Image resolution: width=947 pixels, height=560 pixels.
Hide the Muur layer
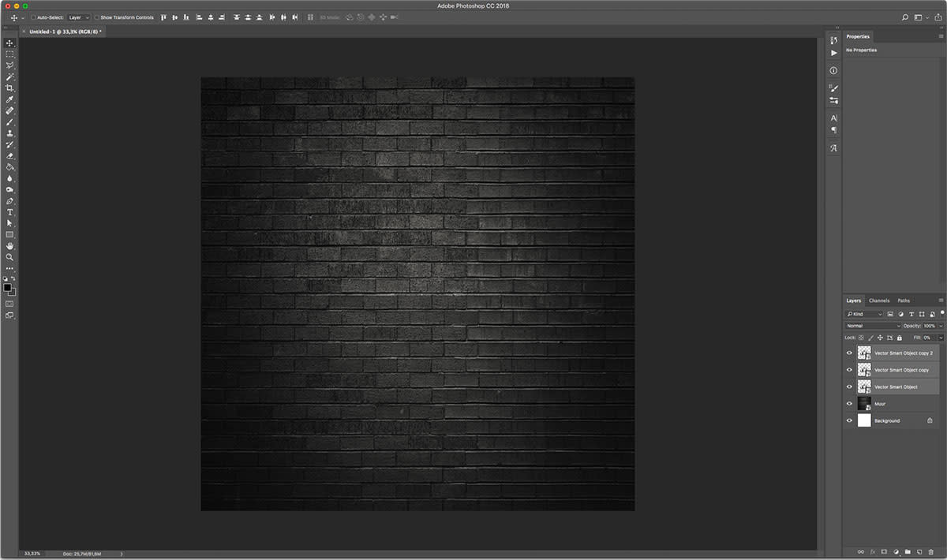point(849,404)
